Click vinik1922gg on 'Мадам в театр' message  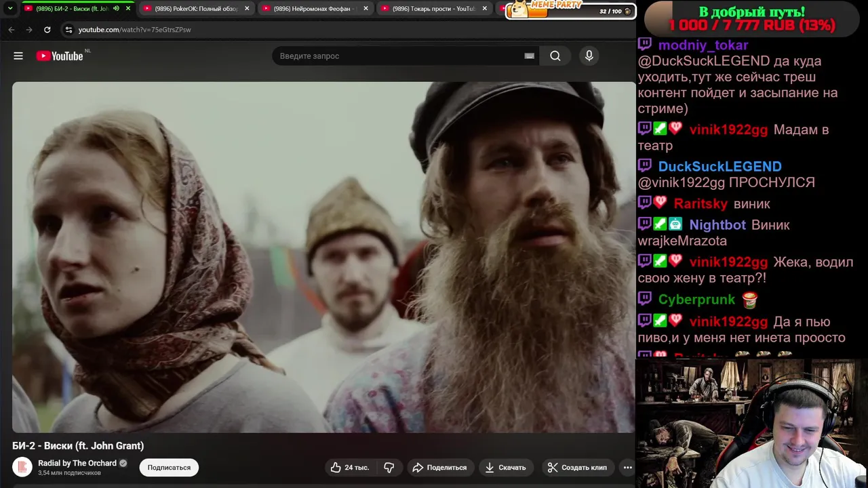coord(728,129)
